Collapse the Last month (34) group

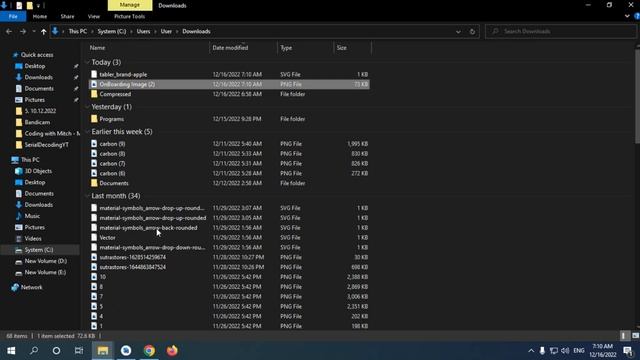[87, 196]
